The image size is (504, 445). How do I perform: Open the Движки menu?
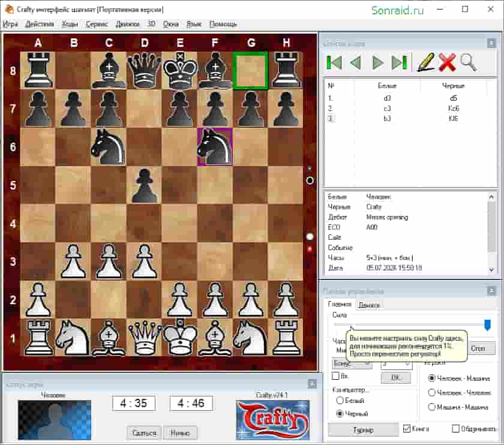coord(128,24)
